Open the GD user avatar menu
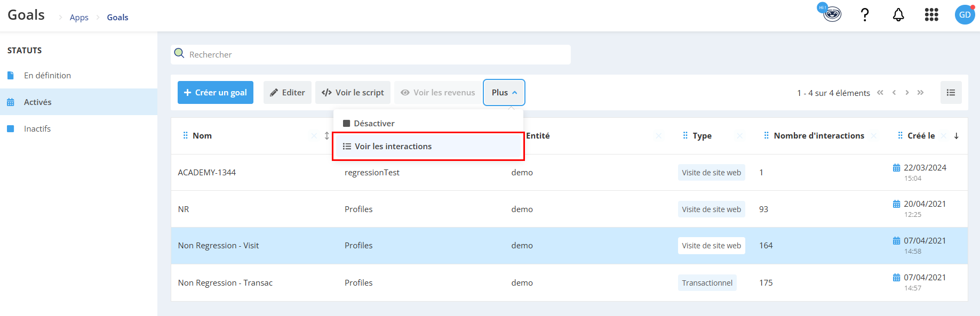 tap(965, 14)
